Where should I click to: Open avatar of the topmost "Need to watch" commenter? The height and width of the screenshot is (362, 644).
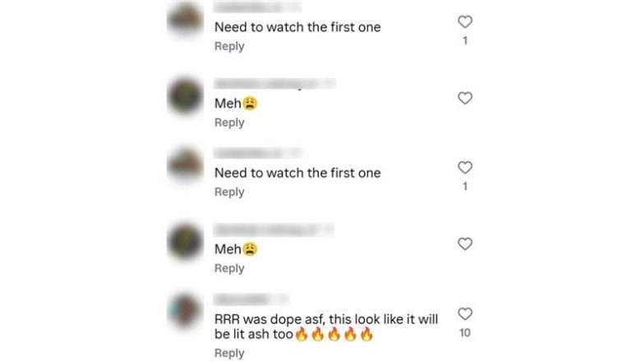point(186,20)
